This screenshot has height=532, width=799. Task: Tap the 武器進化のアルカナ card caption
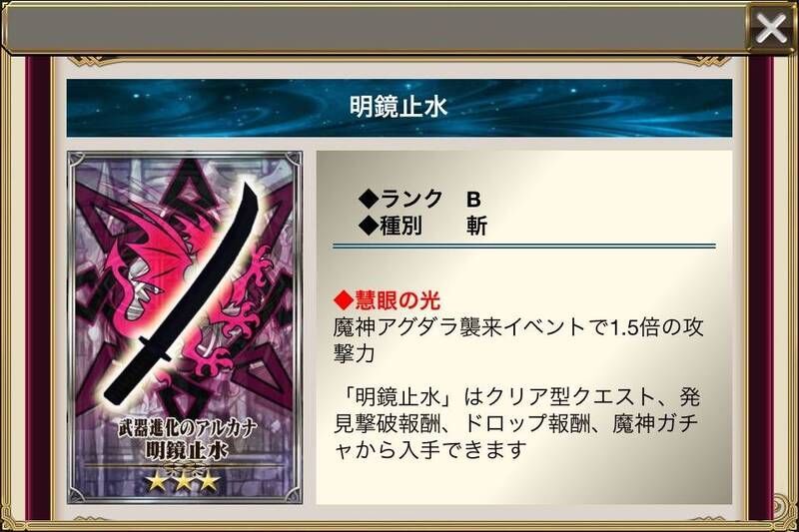[x=186, y=428]
